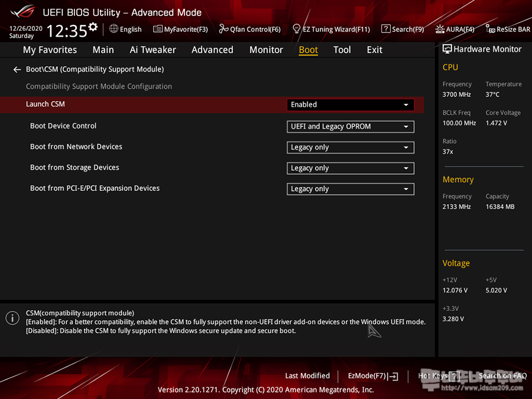Click BCLK Freq value 100.00 MHz
Image resolution: width=532 pixels, height=399 pixels.
point(459,123)
